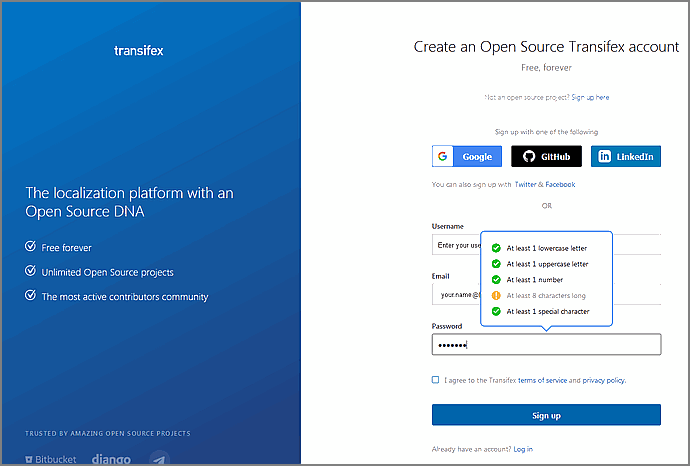Image resolution: width=690 pixels, height=466 pixels.
Task: Click the Bitbucket logo
Action: point(51,459)
